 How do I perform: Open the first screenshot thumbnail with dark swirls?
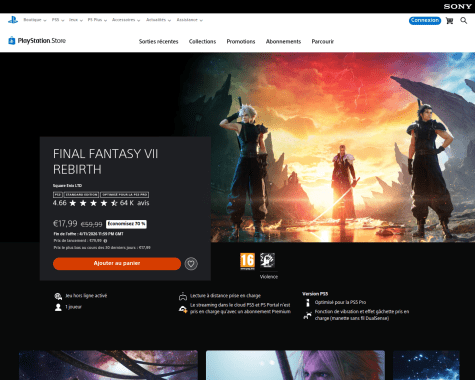coord(108,365)
